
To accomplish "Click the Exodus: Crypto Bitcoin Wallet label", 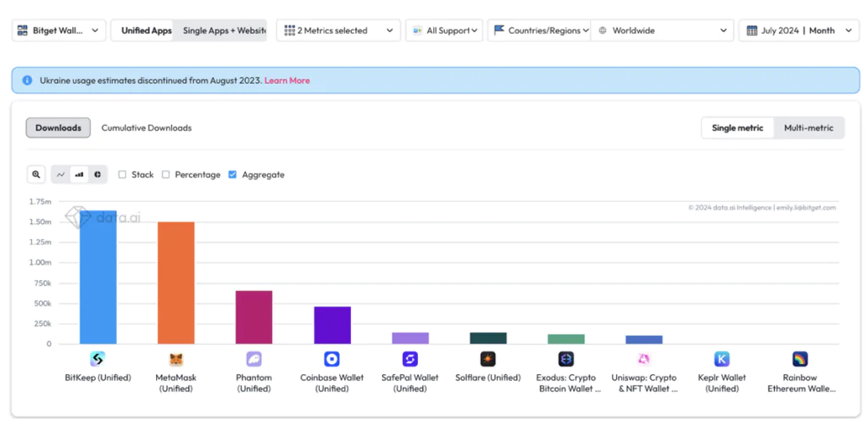I will (x=567, y=383).
